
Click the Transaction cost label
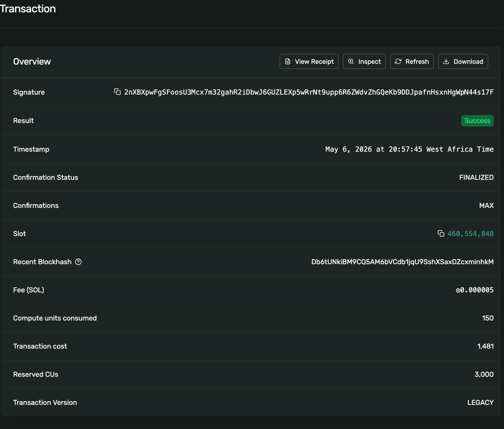pos(40,346)
